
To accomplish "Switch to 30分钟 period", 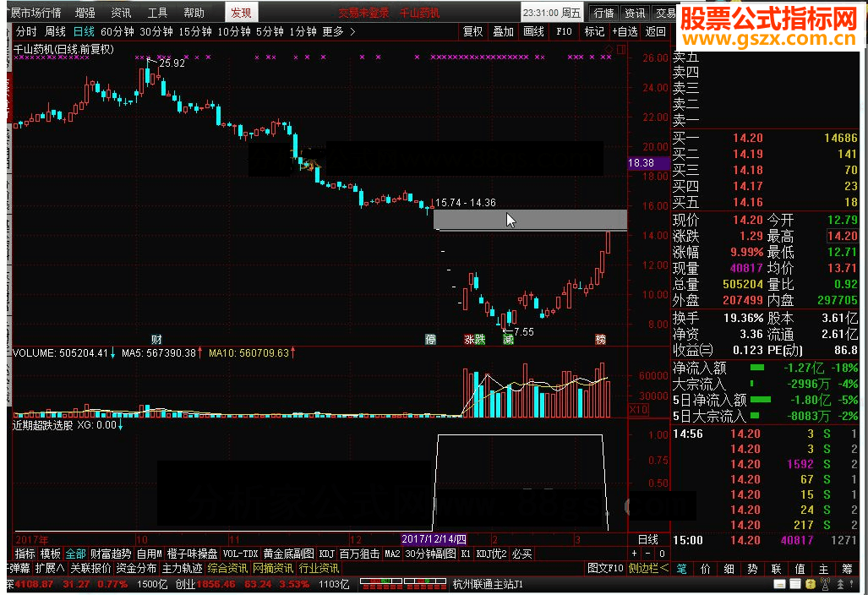I will point(156,31).
